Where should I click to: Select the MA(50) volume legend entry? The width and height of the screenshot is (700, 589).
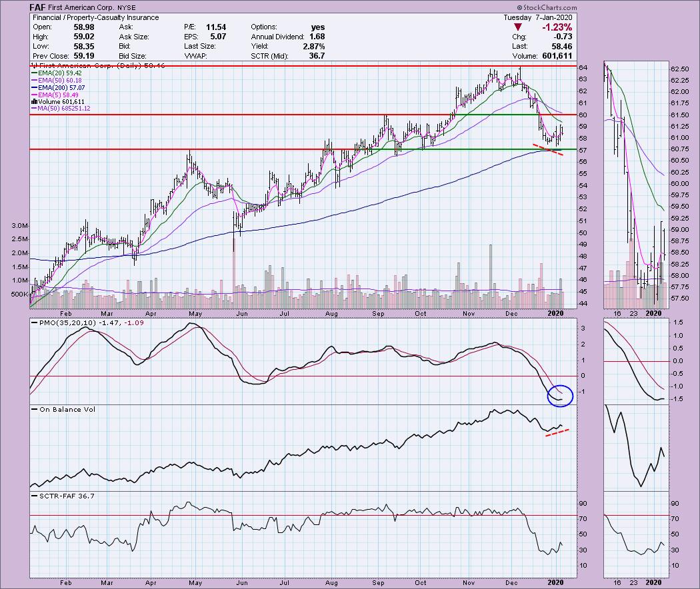[x=60, y=108]
